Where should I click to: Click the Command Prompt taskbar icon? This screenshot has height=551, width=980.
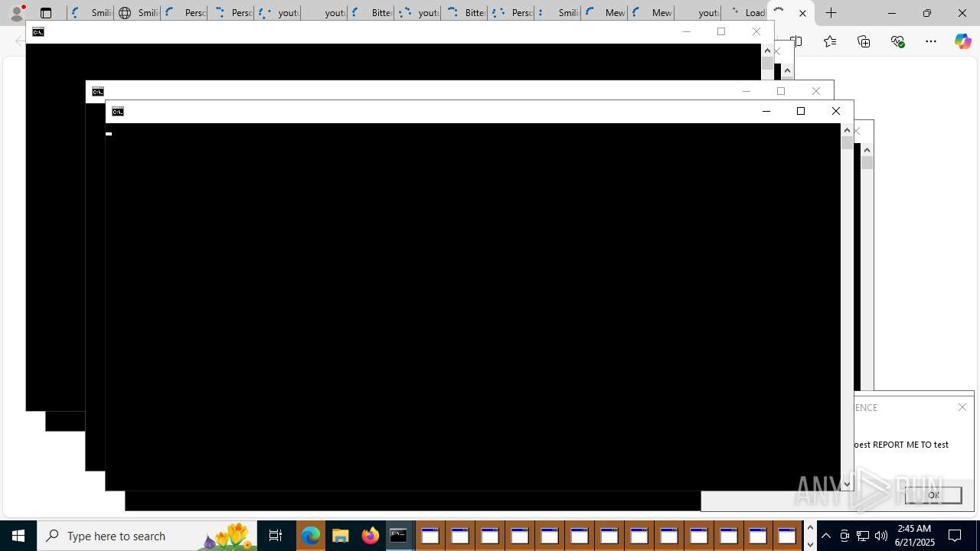pos(399,536)
